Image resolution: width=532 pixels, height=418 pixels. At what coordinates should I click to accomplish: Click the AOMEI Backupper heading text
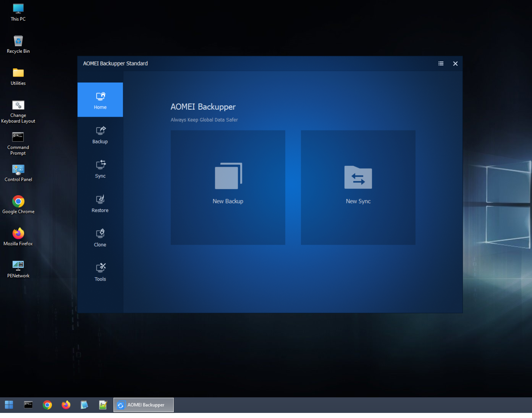(203, 107)
